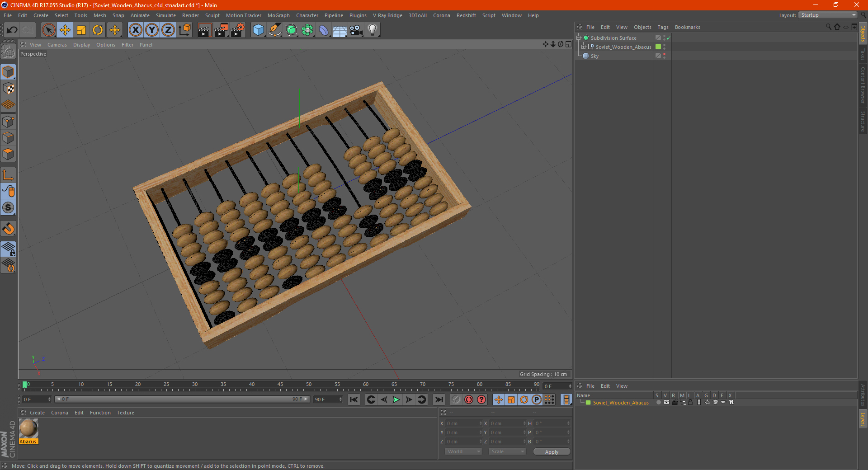Open the Objects side tab
868x470 pixels.
(x=863, y=34)
